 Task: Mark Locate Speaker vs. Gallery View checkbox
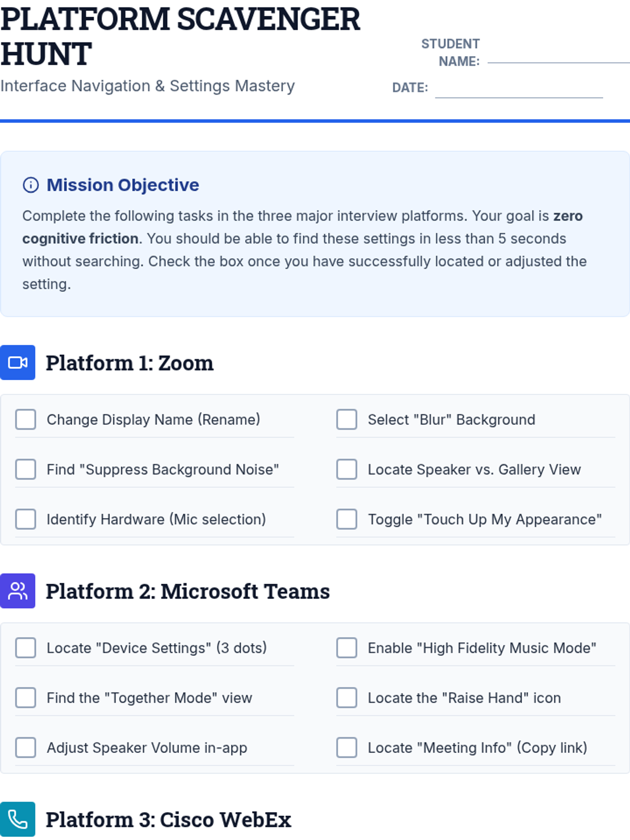coord(346,469)
